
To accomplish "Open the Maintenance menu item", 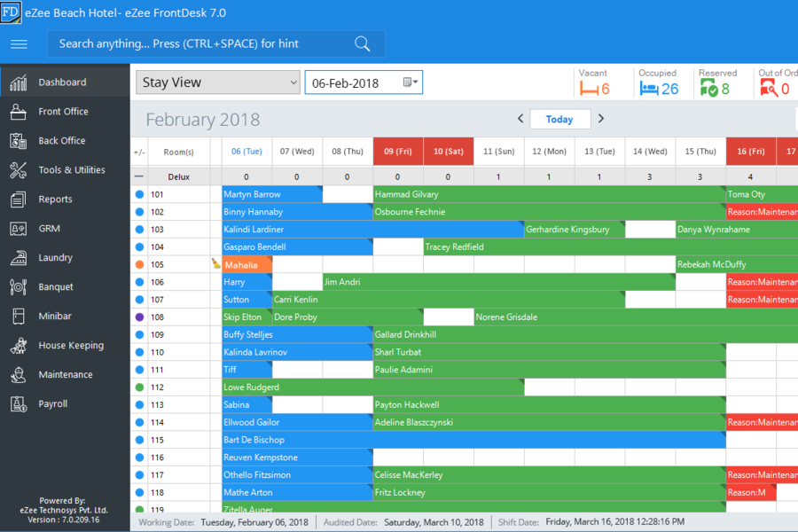I will pyautogui.click(x=65, y=375).
